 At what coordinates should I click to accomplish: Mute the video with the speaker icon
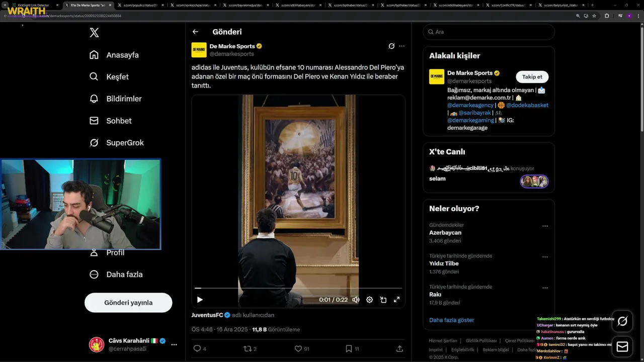356,300
